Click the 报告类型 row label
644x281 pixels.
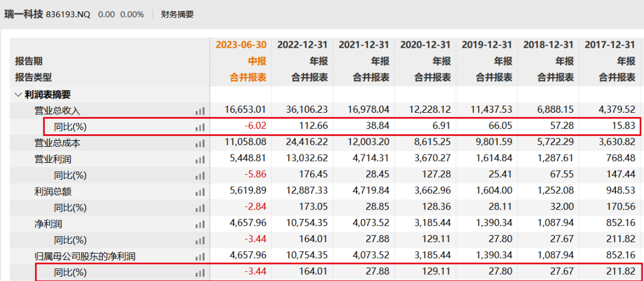(33, 78)
